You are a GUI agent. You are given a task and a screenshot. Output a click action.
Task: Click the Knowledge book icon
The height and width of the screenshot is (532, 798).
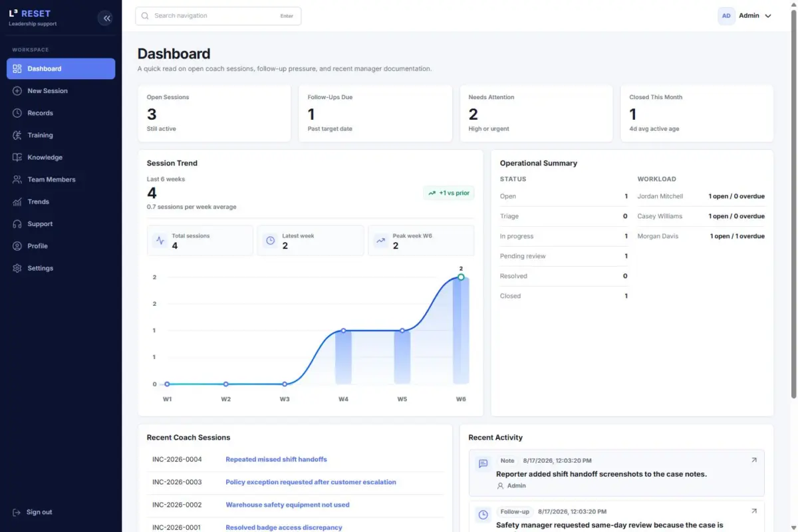click(17, 158)
